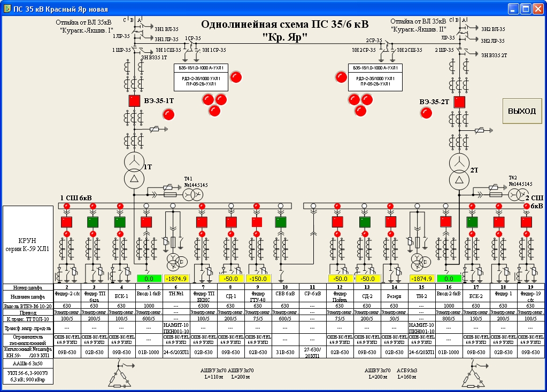Click the ВЫХОД exit button
Image resolution: width=547 pixels, height=392 pixels.
(x=522, y=111)
